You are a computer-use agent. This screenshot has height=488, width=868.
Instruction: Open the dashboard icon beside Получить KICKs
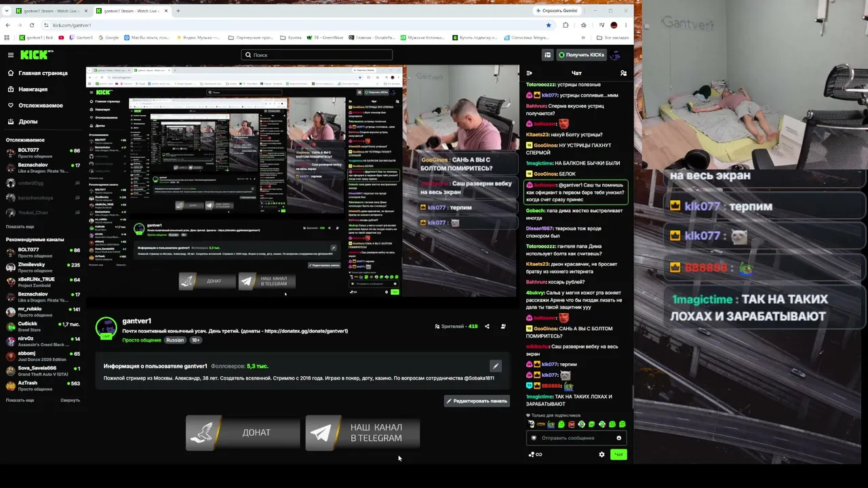coord(547,55)
